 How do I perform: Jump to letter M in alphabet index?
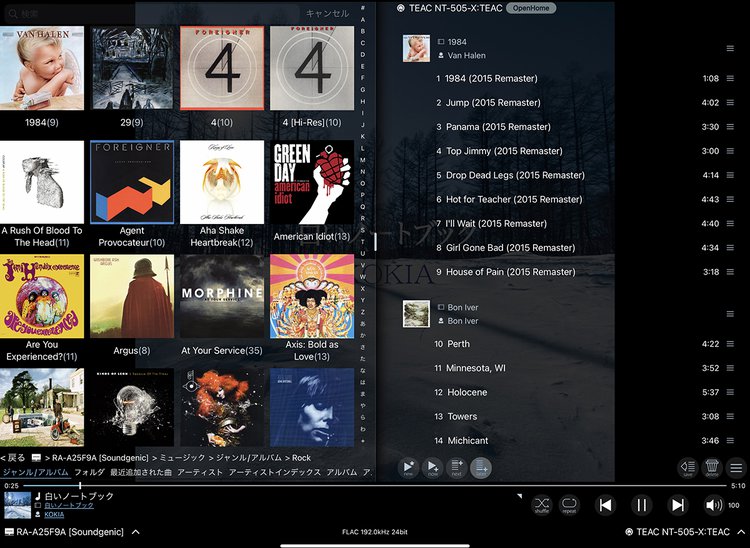pyautogui.click(x=363, y=160)
